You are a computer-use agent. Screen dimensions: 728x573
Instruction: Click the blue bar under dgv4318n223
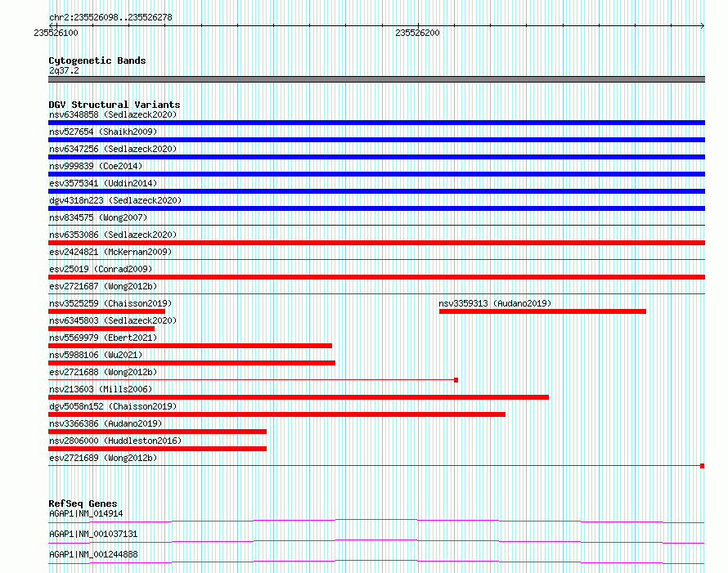pos(376,208)
